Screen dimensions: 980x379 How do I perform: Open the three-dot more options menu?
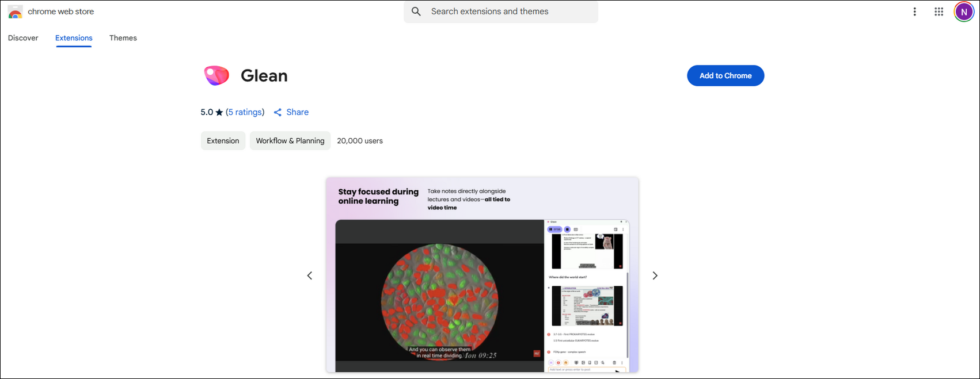pos(914,12)
